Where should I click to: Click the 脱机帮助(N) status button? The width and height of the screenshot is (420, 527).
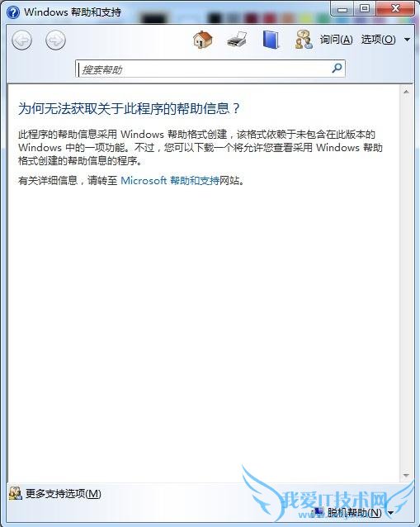[x=348, y=513]
